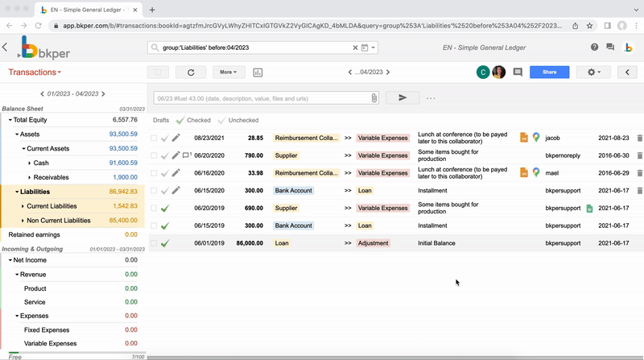Collapse the Total Equity group
644x360 pixels.
click(x=10, y=120)
